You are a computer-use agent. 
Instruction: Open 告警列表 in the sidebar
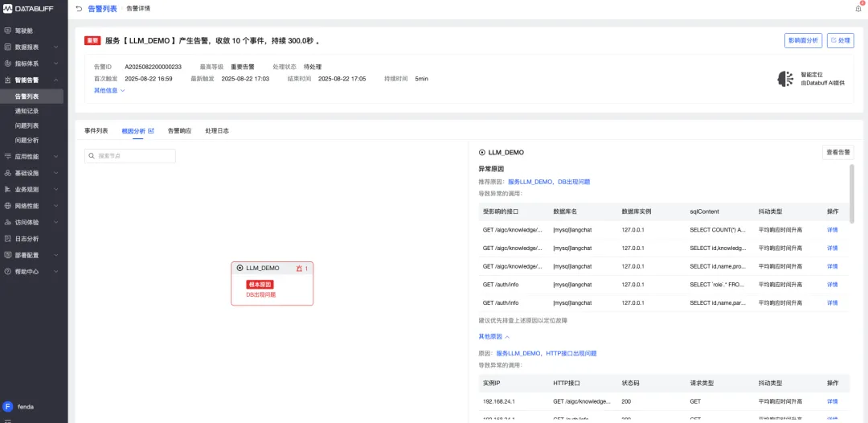coord(31,97)
